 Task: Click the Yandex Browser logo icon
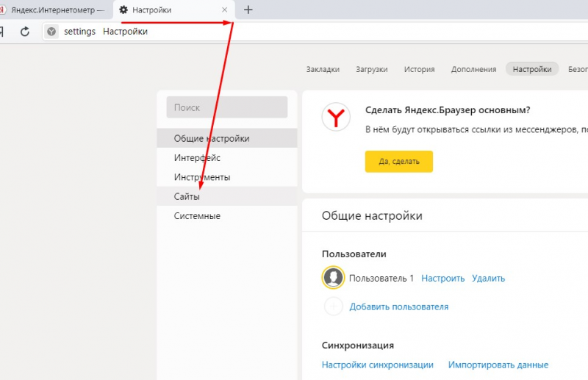click(x=336, y=117)
